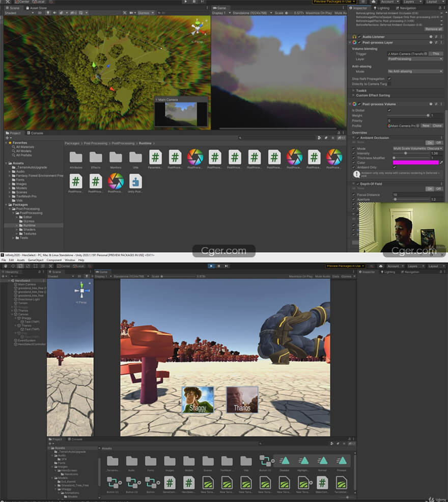Open the Attributes folder icon

tap(76, 157)
